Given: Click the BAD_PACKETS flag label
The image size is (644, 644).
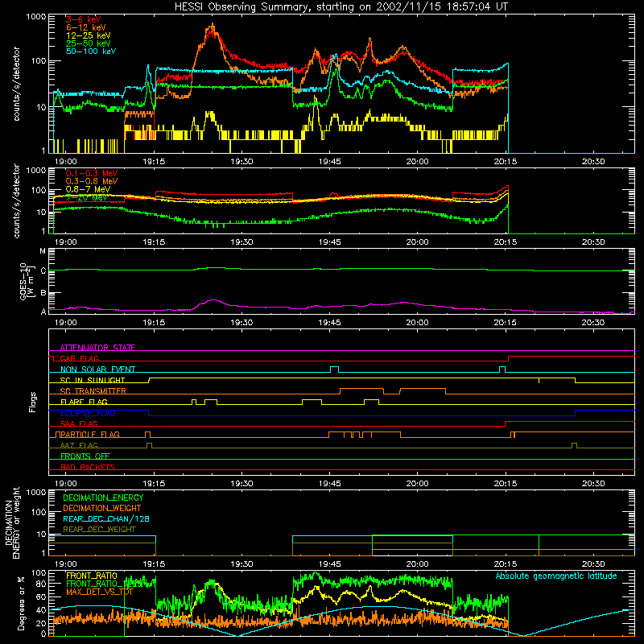Looking at the screenshot, I should [88, 467].
